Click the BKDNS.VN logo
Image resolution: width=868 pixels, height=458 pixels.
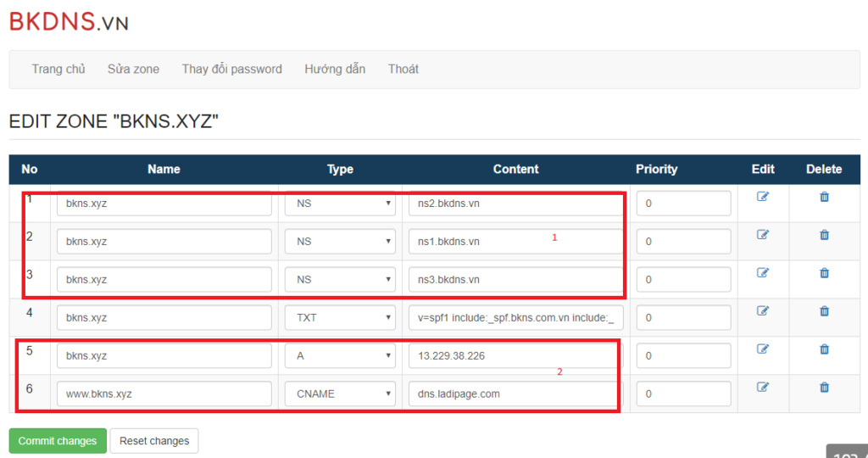[x=69, y=22]
